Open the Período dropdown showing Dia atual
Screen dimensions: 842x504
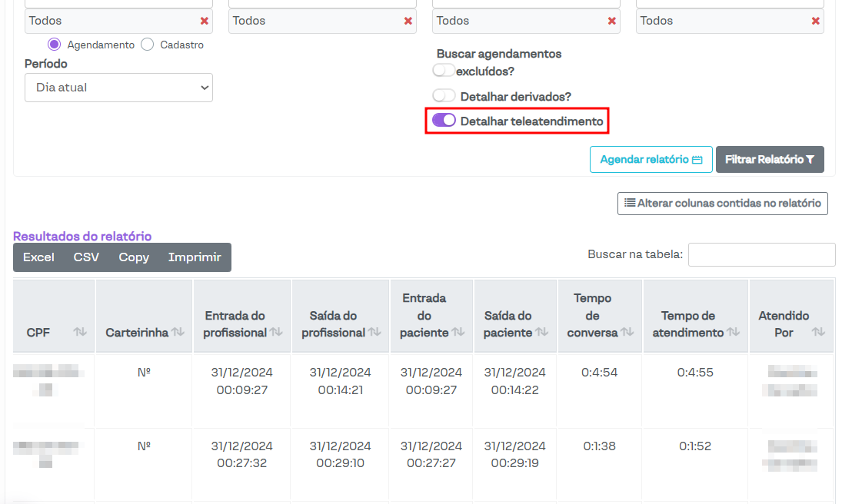118,88
